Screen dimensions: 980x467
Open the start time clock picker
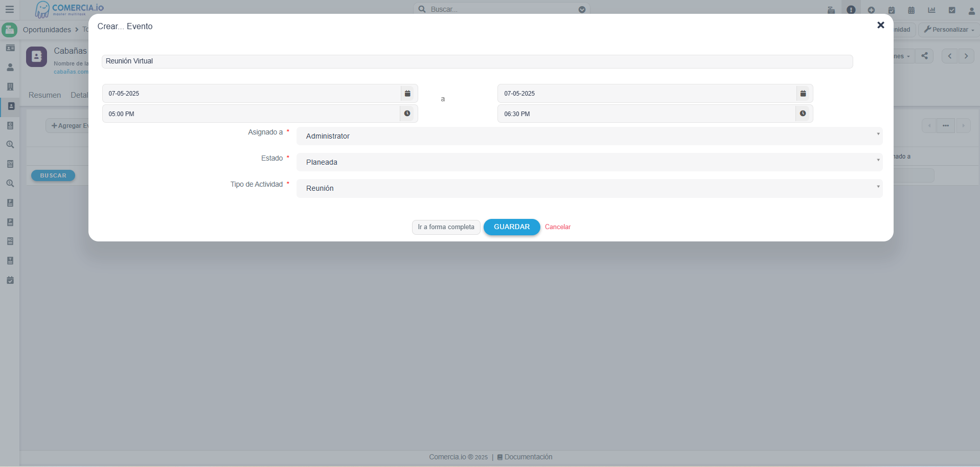407,114
